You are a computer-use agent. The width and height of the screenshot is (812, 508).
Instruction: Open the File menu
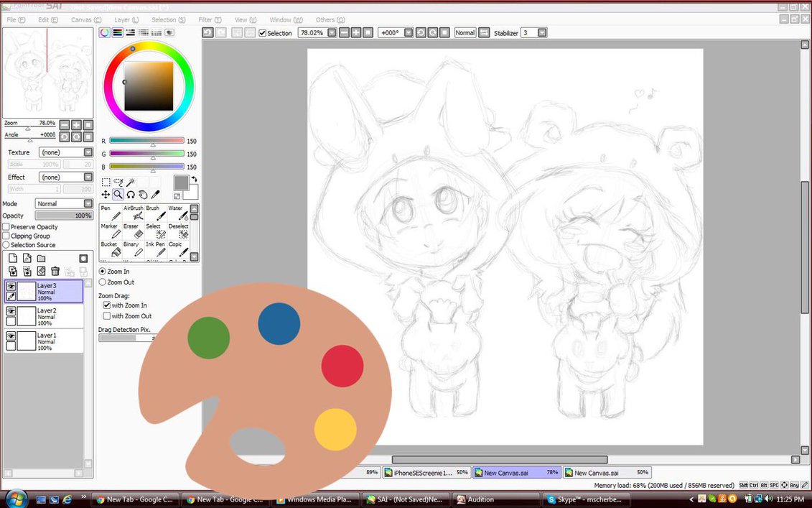16,19
